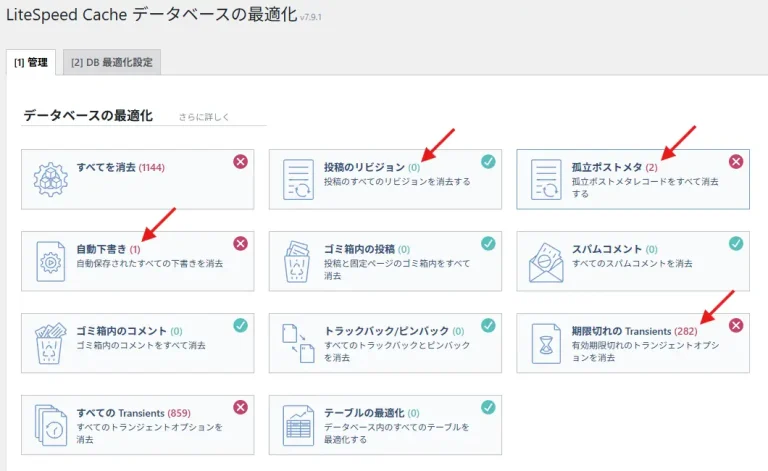The height and width of the screenshot is (471, 768).
Task: Click description 有効期限切れのトランジェントオプションを消去
Action: point(645,351)
